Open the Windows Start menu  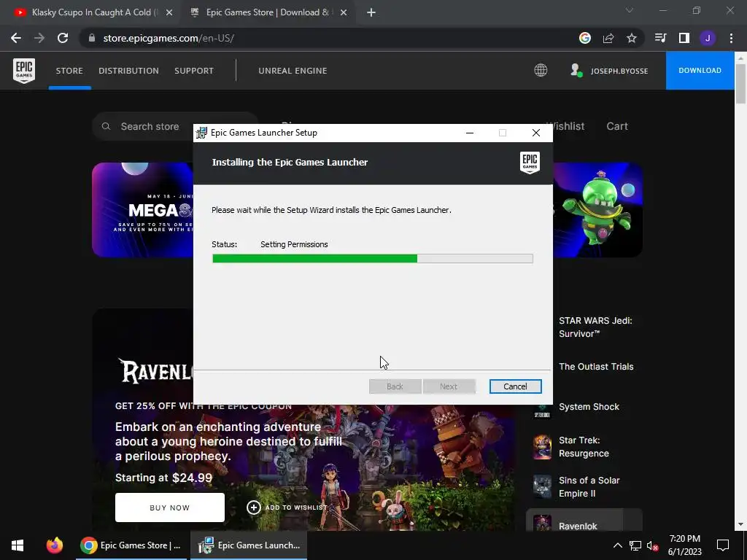point(18,545)
